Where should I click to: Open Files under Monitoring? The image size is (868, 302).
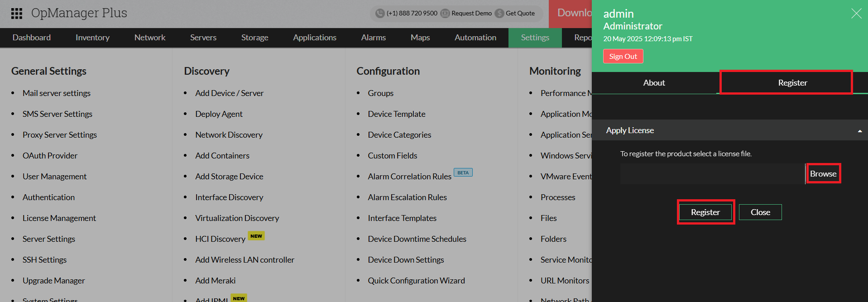[x=548, y=218]
